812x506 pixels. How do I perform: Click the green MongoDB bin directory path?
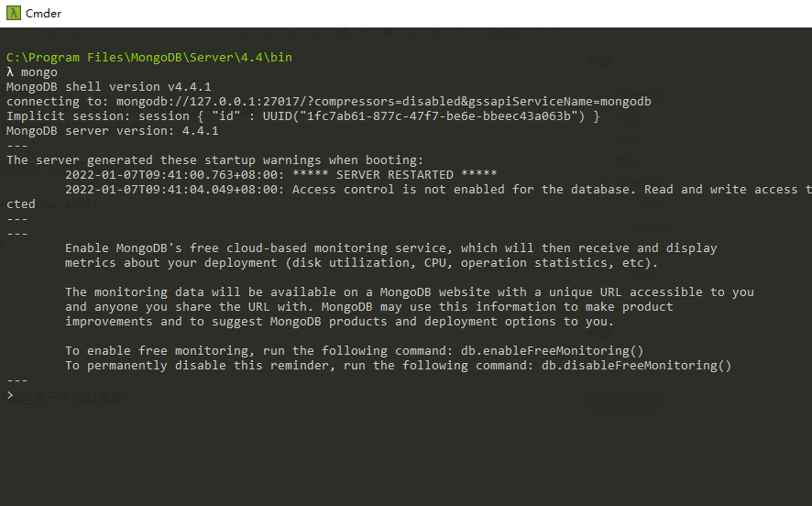(149, 57)
